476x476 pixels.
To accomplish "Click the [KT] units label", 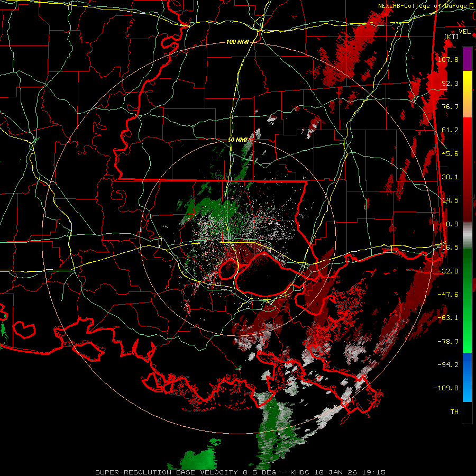I will click(452, 36).
